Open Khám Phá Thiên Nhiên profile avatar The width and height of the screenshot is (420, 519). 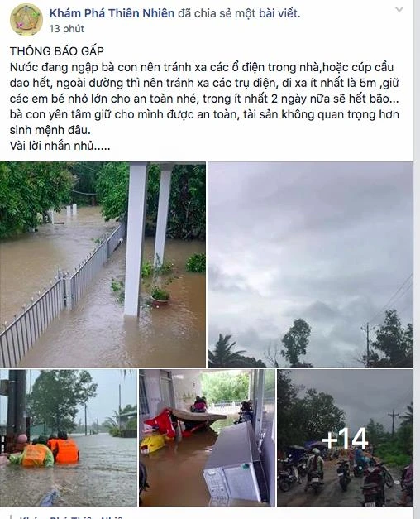pyautogui.click(x=26, y=20)
